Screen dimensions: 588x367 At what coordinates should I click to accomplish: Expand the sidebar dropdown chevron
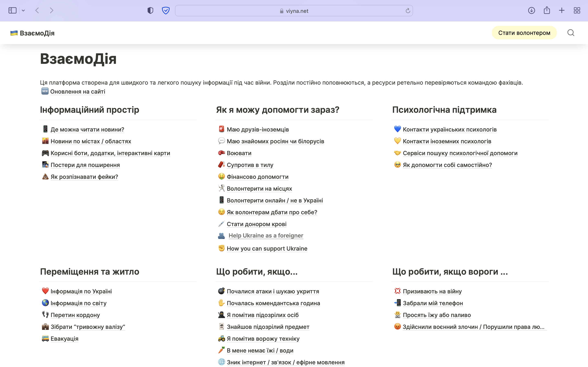point(23,11)
